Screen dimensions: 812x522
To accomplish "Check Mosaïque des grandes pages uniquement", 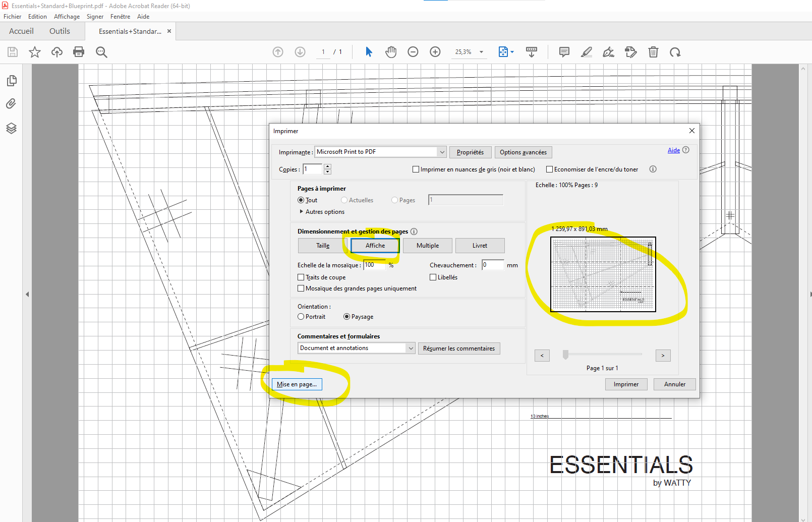I will [301, 288].
